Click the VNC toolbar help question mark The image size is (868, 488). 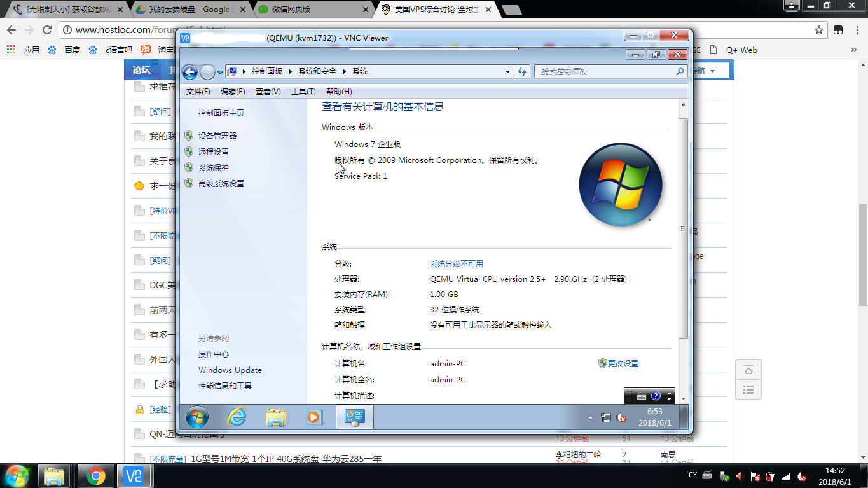[656, 396]
